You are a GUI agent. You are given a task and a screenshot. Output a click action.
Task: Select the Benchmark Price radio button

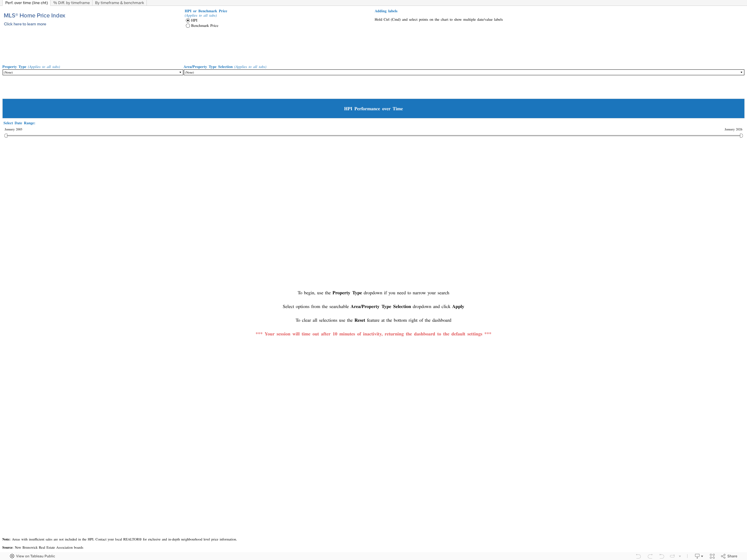point(188,26)
